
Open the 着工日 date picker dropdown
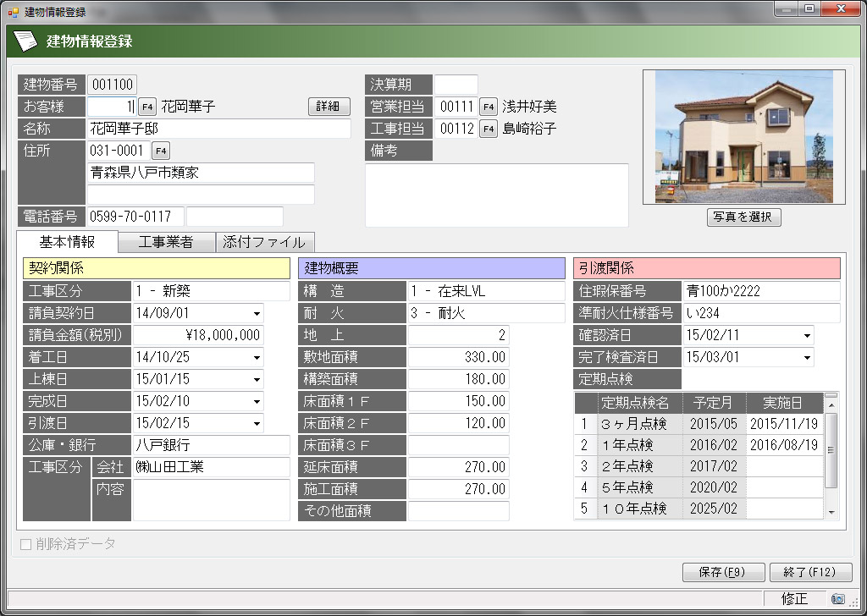[257, 357]
